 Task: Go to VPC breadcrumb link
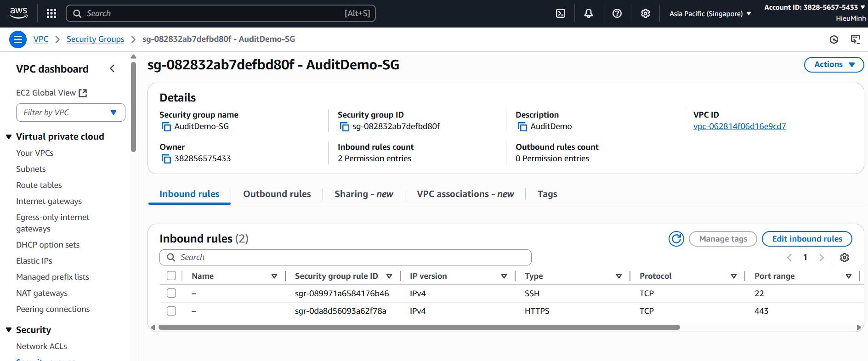click(41, 39)
